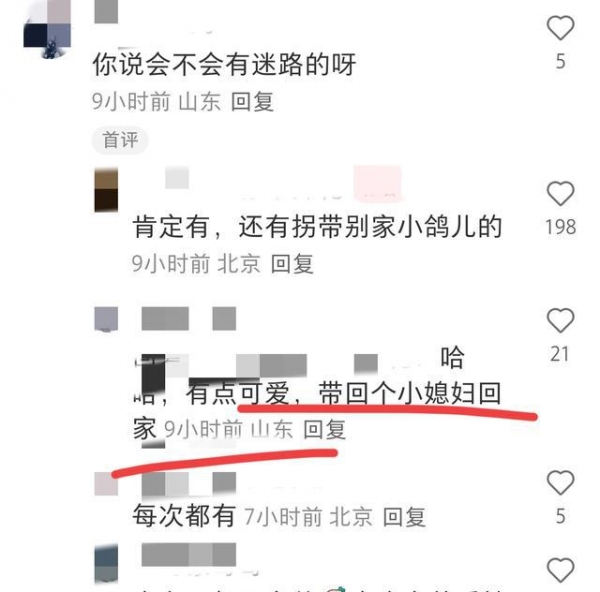Open the pixelated avatar of the top commenter
This screenshot has height=592, width=600.
[x=47, y=29]
